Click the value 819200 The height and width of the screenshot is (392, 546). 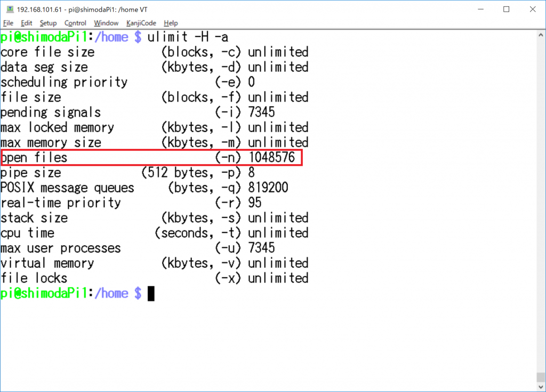click(268, 188)
